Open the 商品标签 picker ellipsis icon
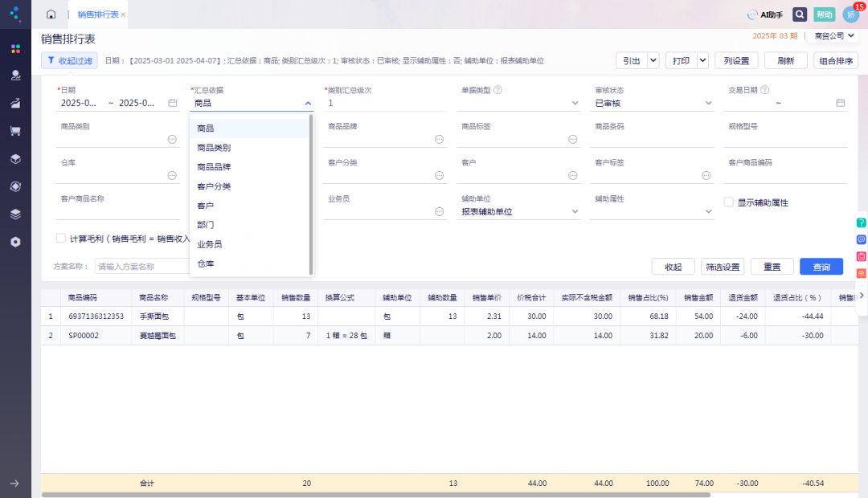 [573, 140]
